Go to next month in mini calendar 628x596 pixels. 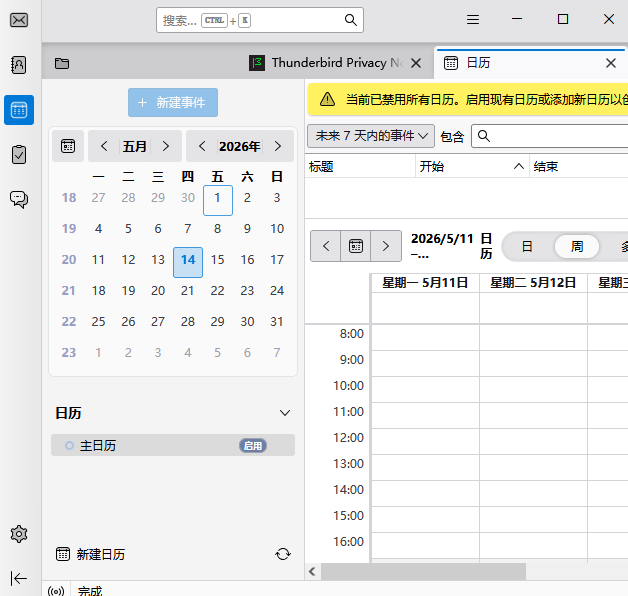(166, 146)
